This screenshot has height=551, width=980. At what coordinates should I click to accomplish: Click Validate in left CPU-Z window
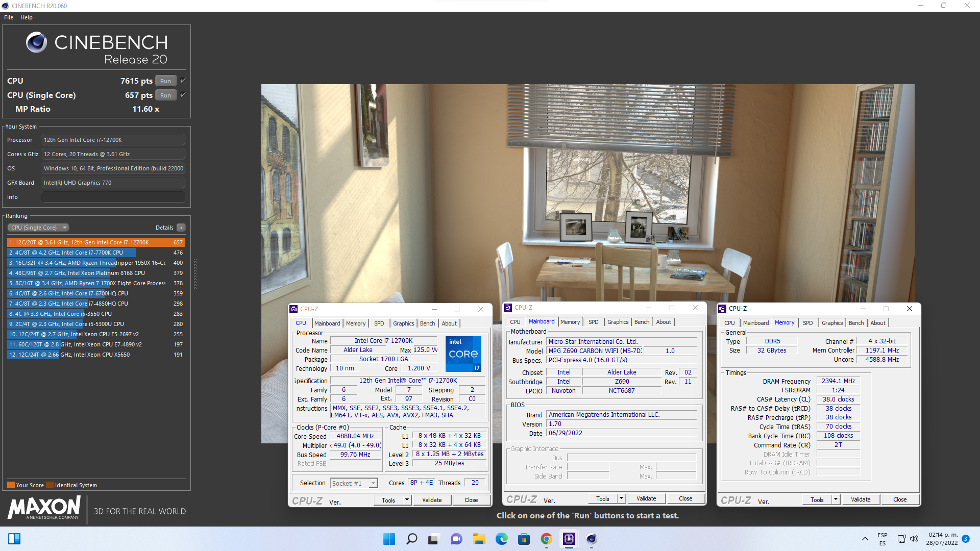click(x=432, y=500)
